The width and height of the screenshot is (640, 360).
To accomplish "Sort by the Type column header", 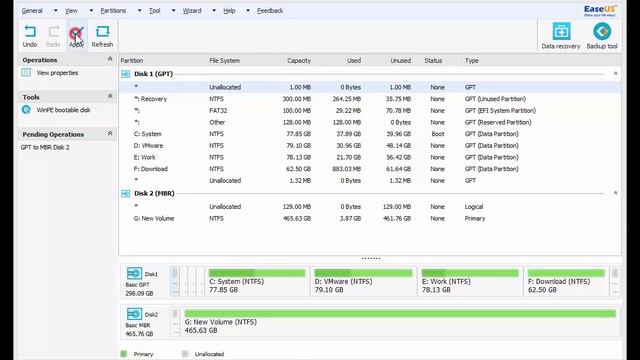I will [x=471, y=60].
